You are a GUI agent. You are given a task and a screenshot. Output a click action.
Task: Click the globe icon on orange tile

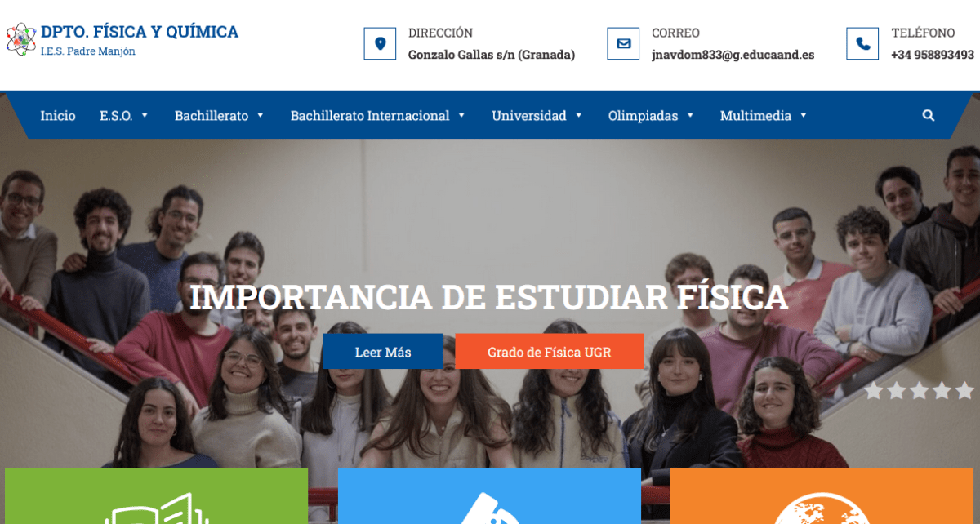point(821,509)
